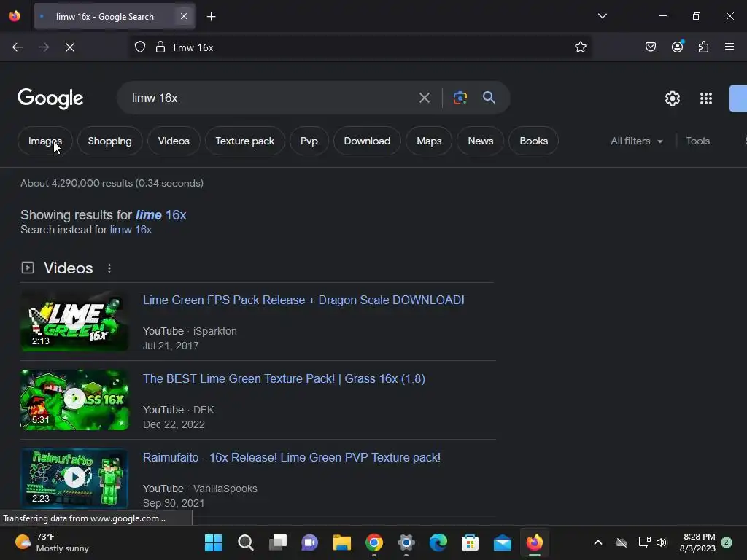Select the Texture pack filter chip

point(245,141)
